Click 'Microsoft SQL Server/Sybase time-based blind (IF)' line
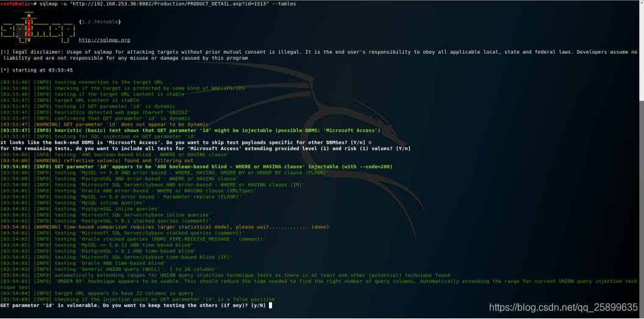Image resolution: width=644 pixels, height=319 pixels. click(x=116, y=257)
